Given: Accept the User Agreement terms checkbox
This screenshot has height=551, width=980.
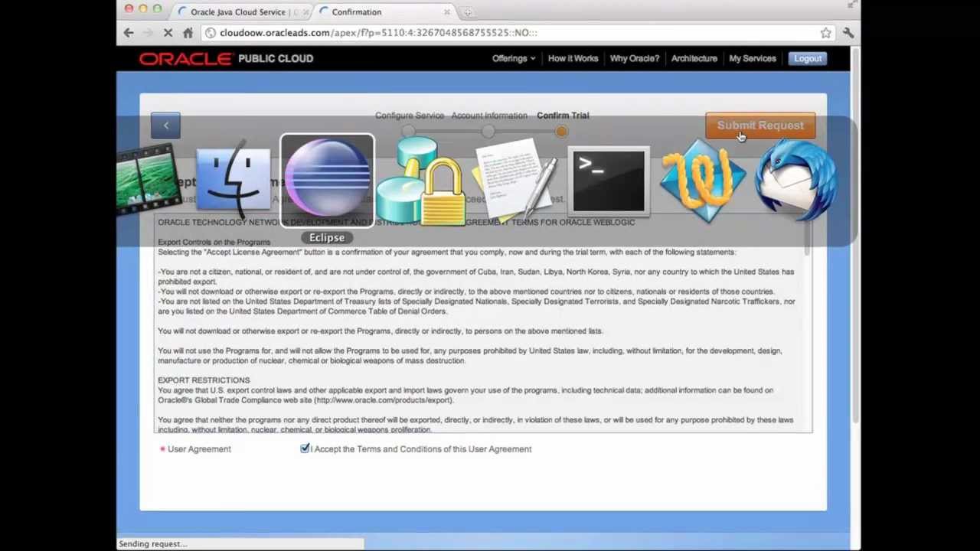Looking at the screenshot, I should pos(305,448).
